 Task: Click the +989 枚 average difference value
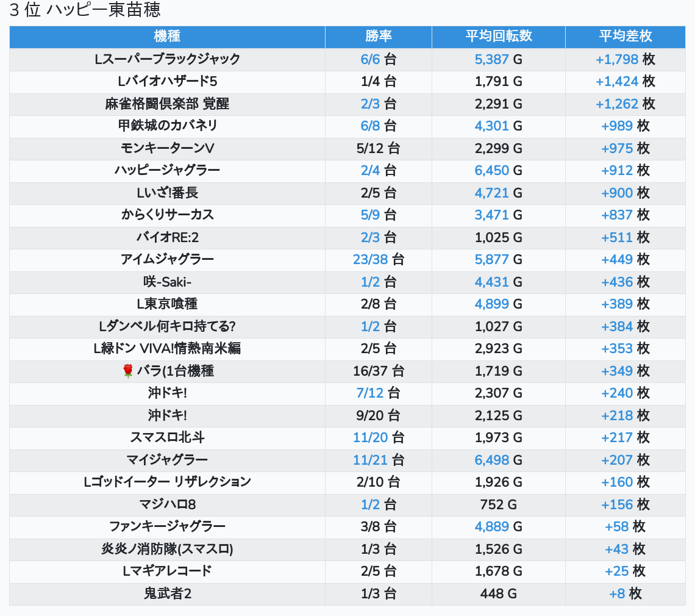[x=625, y=126]
